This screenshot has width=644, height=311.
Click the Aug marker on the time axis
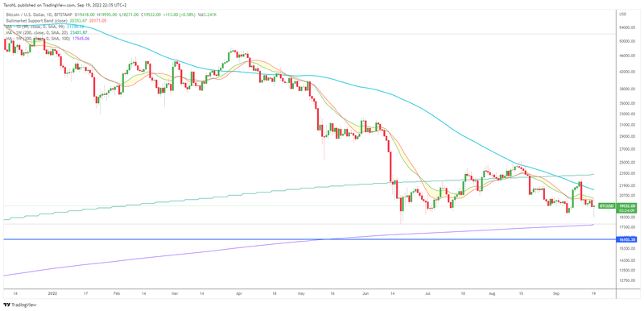point(493,294)
